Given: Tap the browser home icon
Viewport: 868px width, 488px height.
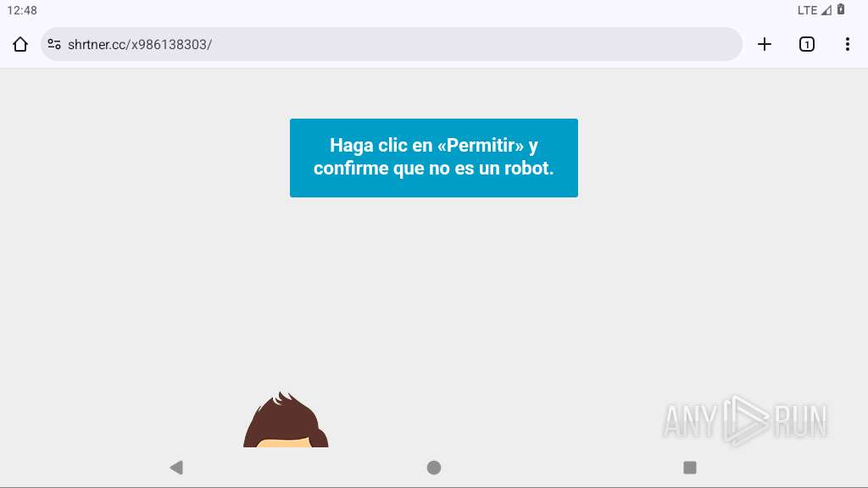Looking at the screenshot, I should pyautogui.click(x=20, y=44).
